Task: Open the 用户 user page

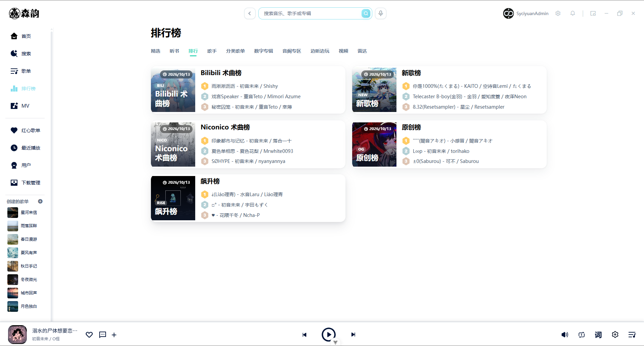Action: tap(21, 165)
